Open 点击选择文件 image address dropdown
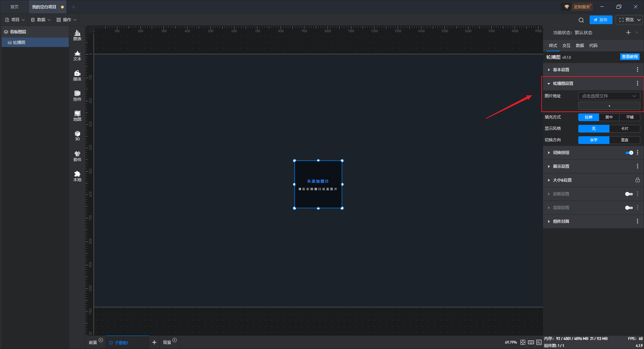The image size is (644, 349). (609, 96)
